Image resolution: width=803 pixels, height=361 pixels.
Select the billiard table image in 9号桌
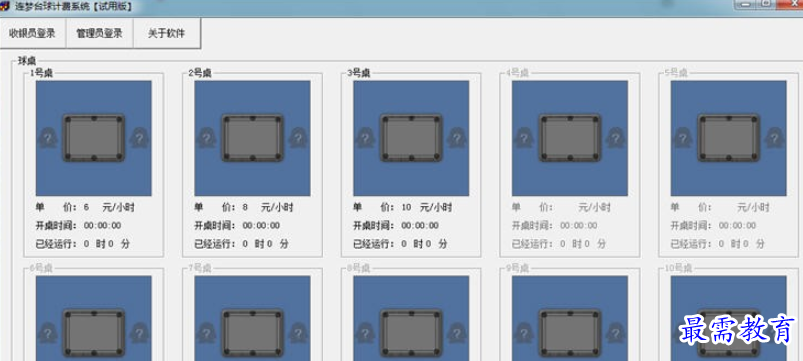pos(570,333)
